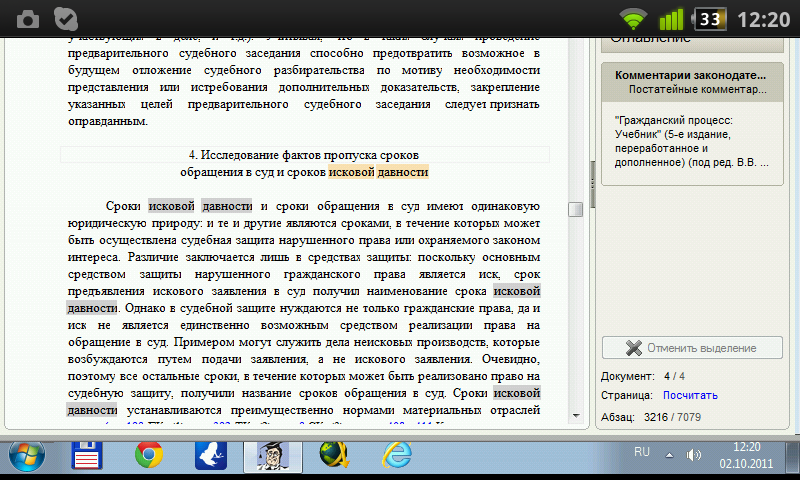Viewport: 800px width, 480px height.
Task: Open the taskbar clock and date
Action: (x=746, y=456)
